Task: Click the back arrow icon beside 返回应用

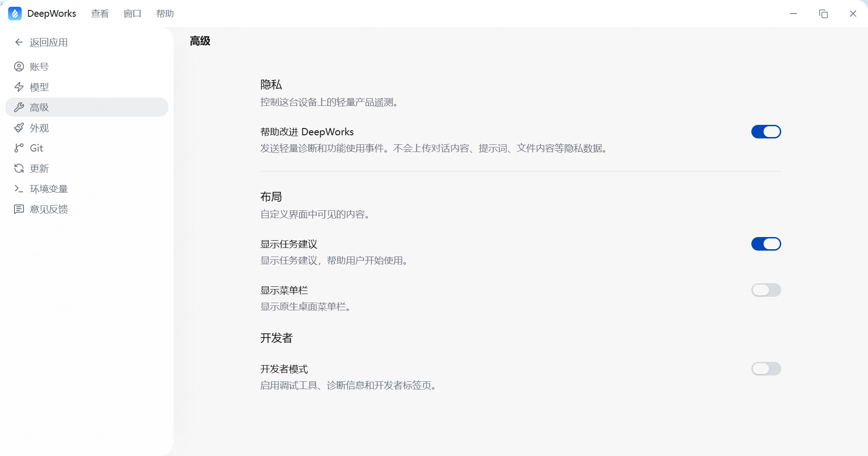Action: point(19,42)
